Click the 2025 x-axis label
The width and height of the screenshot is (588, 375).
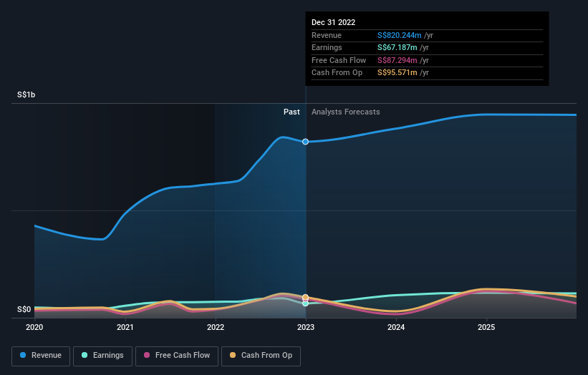pos(486,327)
